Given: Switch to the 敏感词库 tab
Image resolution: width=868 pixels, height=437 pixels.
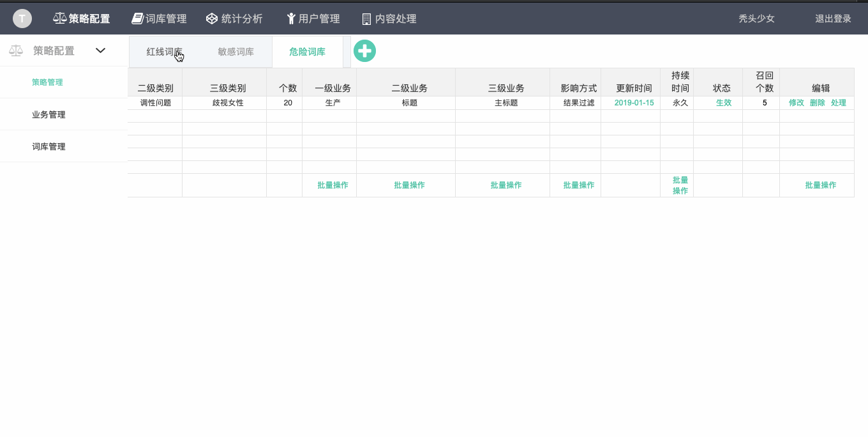Looking at the screenshot, I should point(236,52).
